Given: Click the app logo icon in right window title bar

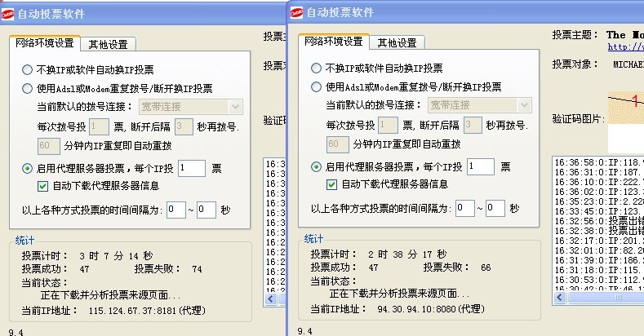Looking at the screenshot, I should click(x=296, y=12).
